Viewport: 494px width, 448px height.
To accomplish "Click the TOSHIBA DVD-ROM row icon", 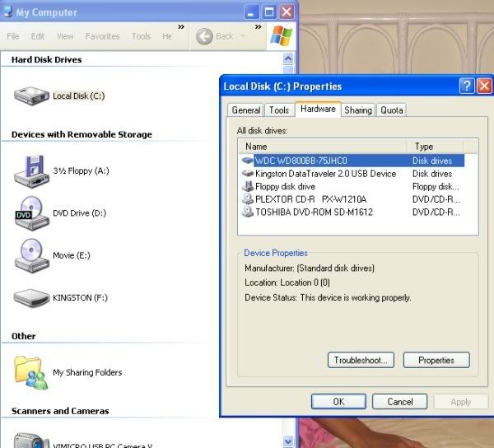I will point(247,212).
